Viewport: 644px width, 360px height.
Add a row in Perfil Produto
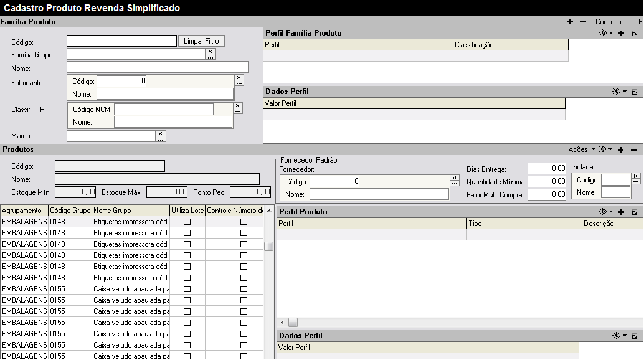[x=622, y=212]
